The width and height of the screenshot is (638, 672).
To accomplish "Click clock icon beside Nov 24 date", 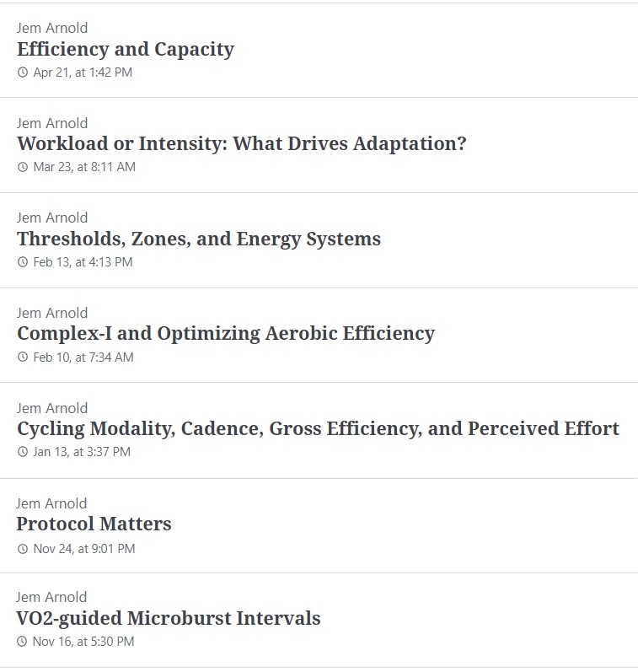I will point(22,549).
